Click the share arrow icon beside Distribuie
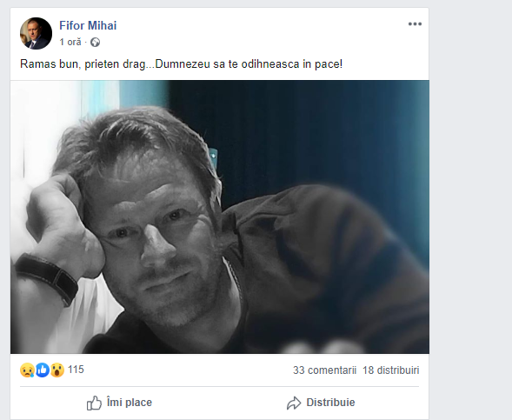Image resolution: width=512 pixels, height=420 pixels. pyautogui.click(x=294, y=403)
